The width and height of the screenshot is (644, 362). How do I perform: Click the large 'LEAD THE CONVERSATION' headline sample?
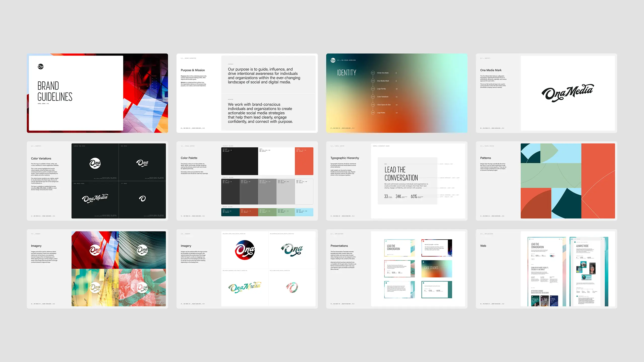tap(401, 174)
